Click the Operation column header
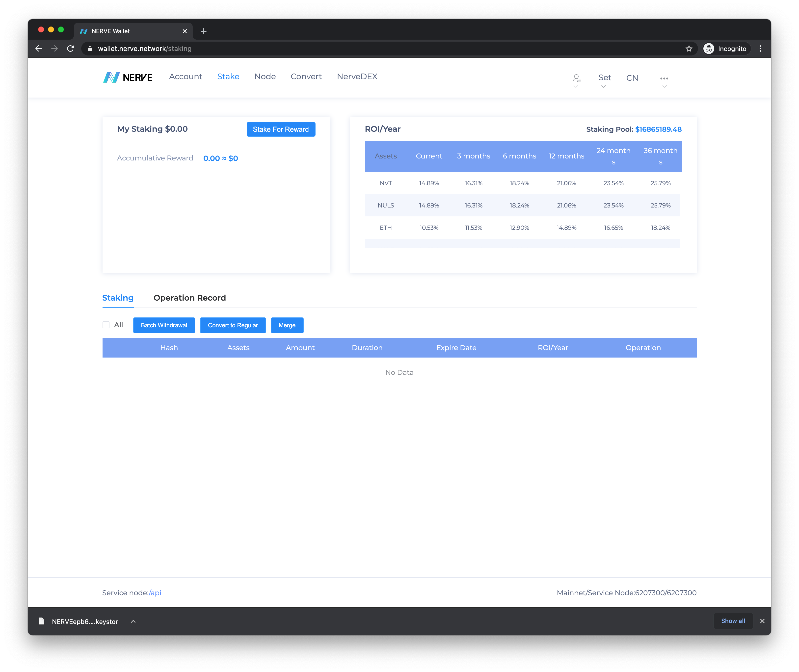This screenshot has height=672, width=799. (x=643, y=348)
